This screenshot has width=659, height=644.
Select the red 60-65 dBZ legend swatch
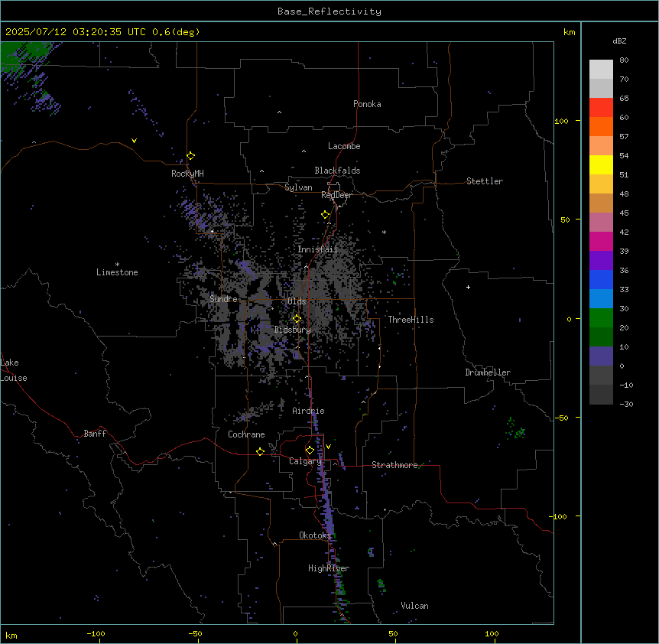[x=601, y=108]
